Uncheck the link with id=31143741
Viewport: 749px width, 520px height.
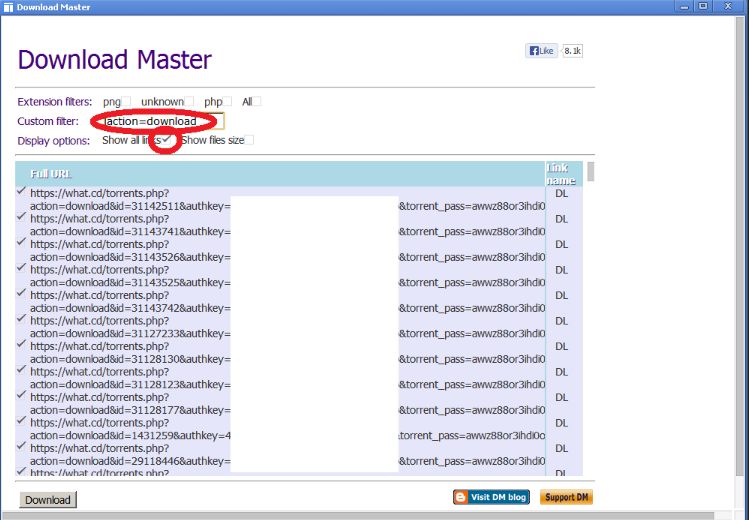tap(21, 217)
